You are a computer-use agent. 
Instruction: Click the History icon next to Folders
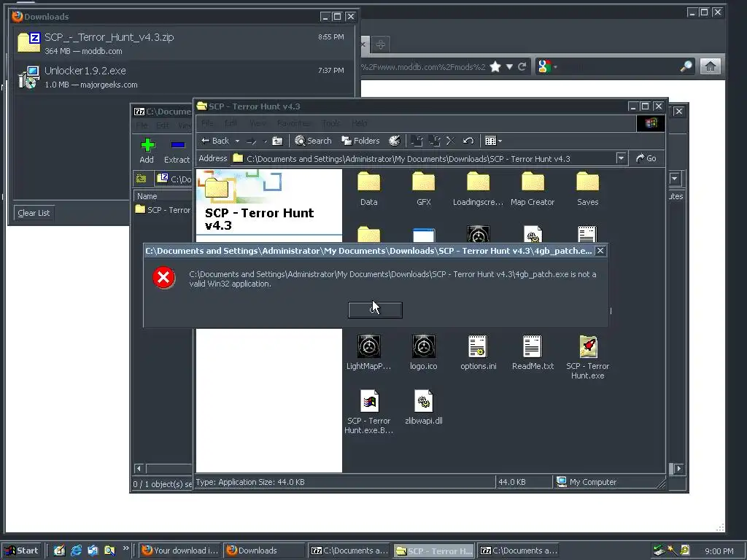394,141
